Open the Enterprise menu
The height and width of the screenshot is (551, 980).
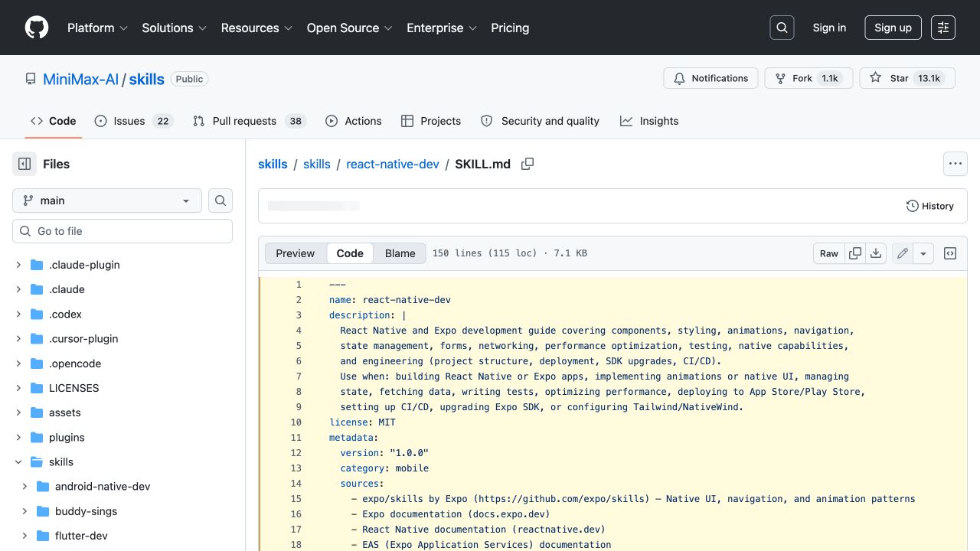click(x=442, y=28)
